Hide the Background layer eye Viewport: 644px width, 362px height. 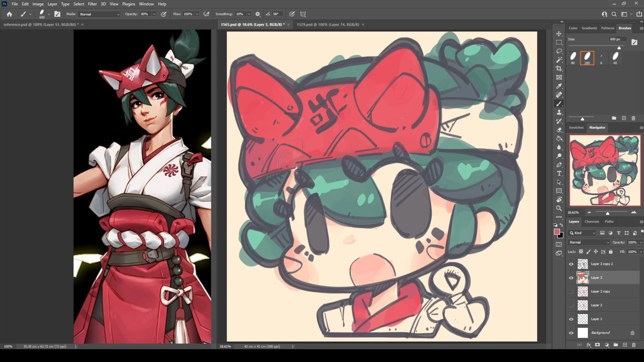571,333
